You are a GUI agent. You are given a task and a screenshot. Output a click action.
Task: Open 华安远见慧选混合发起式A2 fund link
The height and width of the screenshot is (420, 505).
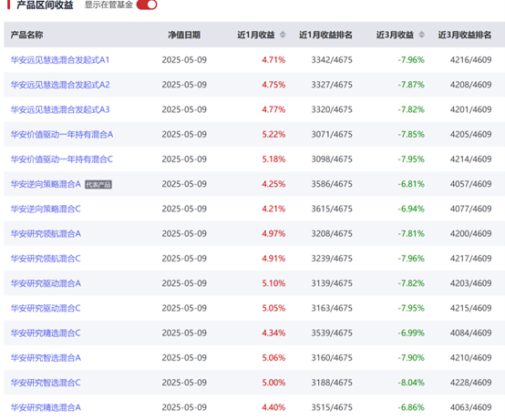point(60,85)
